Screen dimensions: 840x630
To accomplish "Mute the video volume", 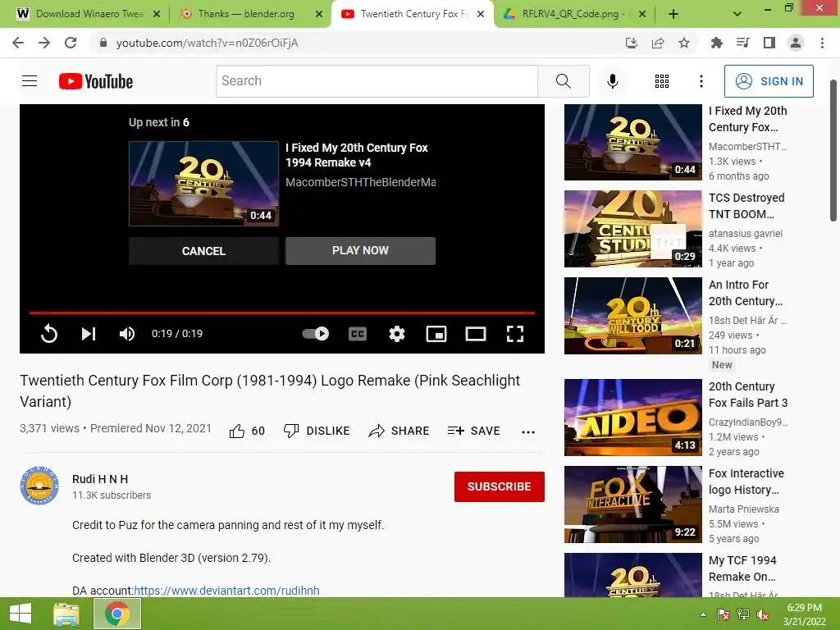I will click(x=127, y=333).
